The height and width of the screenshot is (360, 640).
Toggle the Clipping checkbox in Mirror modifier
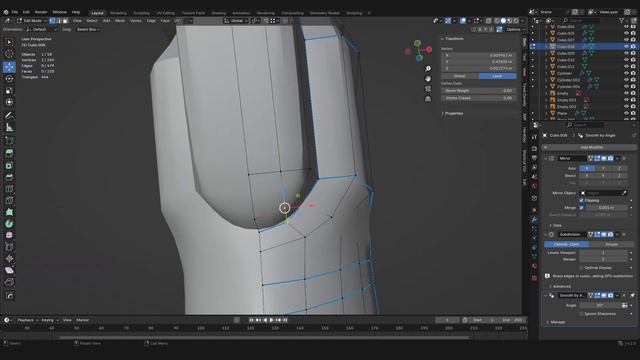pyautogui.click(x=581, y=200)
